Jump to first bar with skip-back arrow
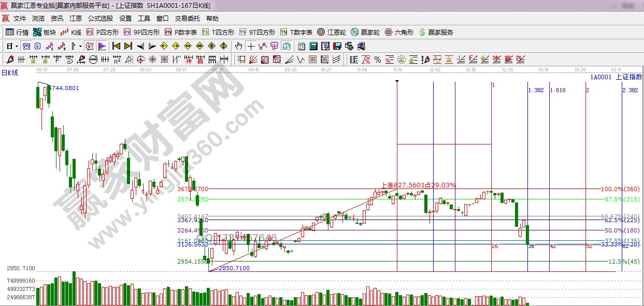644x306 pixels. click(x=116, y=46)
